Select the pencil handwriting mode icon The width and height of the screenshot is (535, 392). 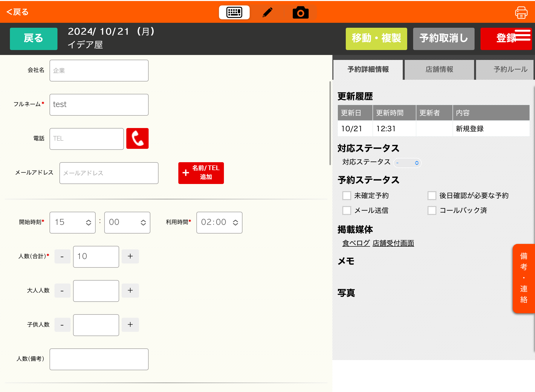pos(267,12)
